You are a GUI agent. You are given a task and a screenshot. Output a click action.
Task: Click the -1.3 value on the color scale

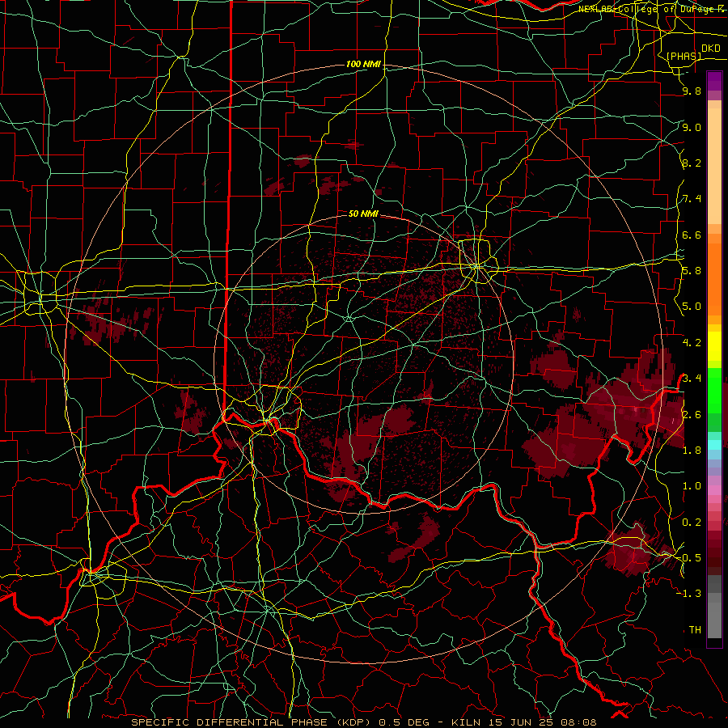point(690,594)
